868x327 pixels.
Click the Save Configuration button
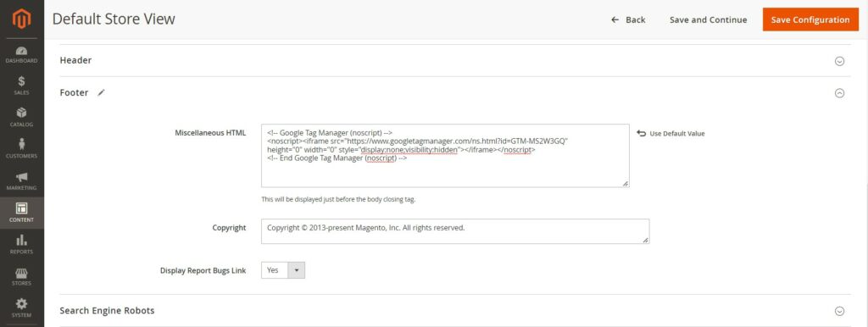[x=810, y=19]
